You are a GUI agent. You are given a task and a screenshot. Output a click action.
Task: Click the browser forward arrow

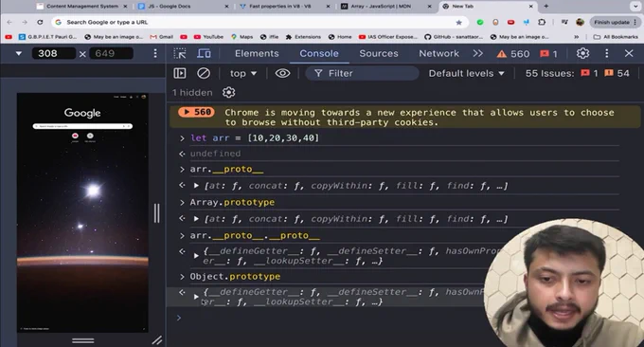point(25,22)
